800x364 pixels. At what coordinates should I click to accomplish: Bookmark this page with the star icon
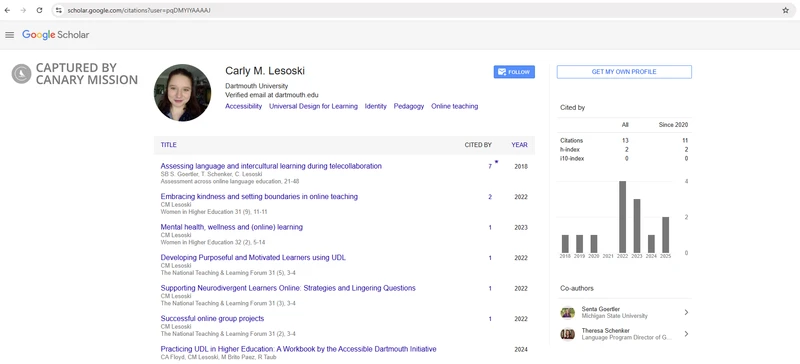pyautogui.click(x=786, y=10)
